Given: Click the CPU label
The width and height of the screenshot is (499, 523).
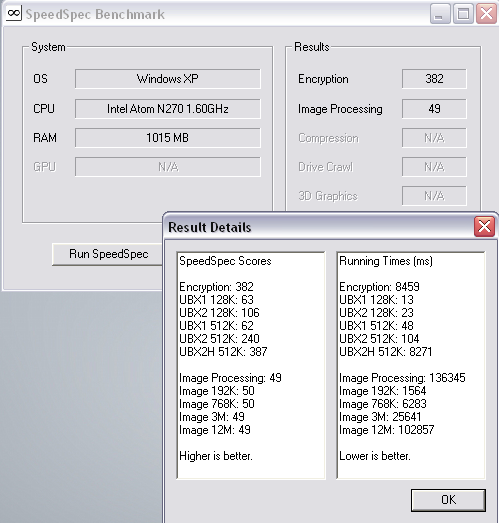Looking at the screenshot, I should (x=44, y=109).
